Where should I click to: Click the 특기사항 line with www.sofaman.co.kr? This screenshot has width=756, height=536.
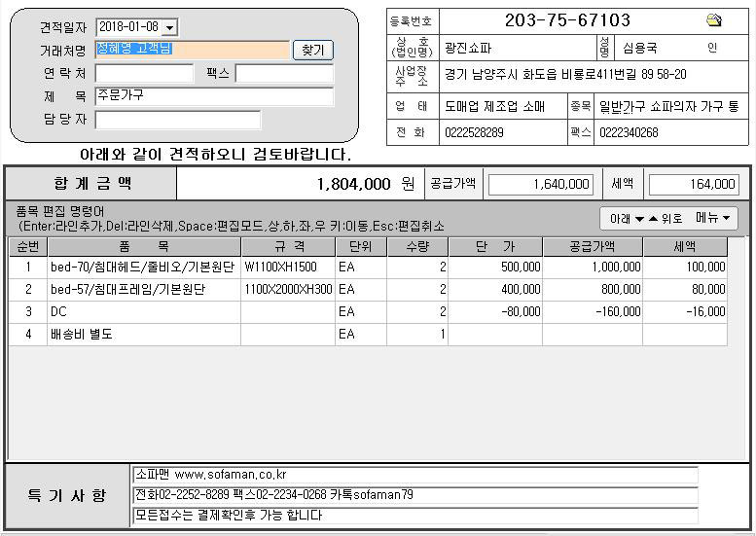pyautogui.click(x=414, y=475)
